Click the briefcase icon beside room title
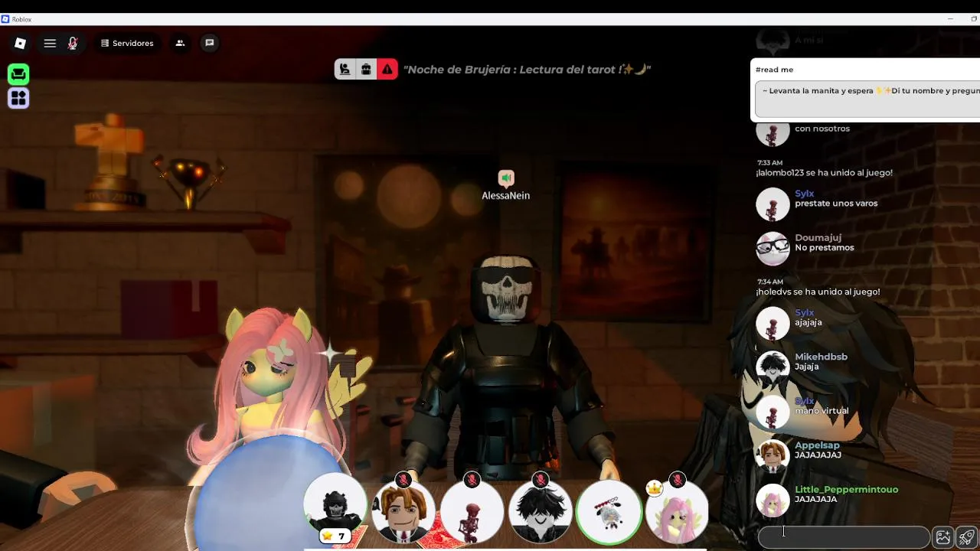This screenshot has width=980, height=551. 366,70
